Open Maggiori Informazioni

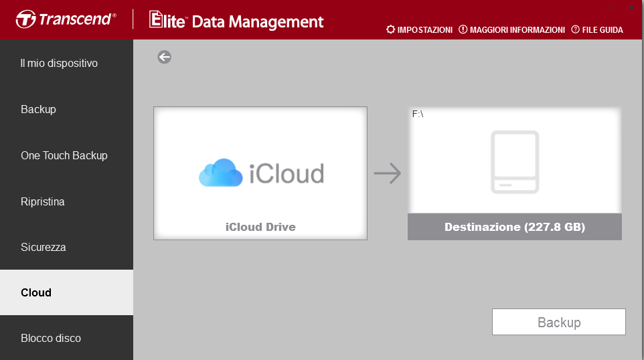[x=511, y=29]
